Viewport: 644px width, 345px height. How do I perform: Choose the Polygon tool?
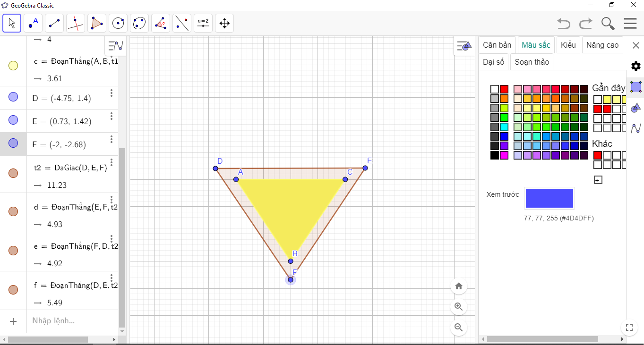(x=97, y=23)
